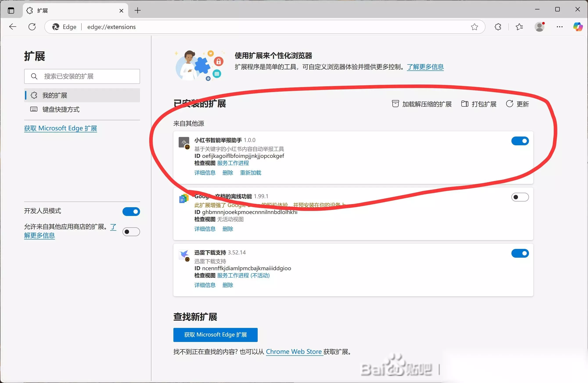The width and height of the screenshot is (588, 383).
Task: Open 服务工作进程 inspect view for 小红书智能举报助手
Action: (233, 163)
